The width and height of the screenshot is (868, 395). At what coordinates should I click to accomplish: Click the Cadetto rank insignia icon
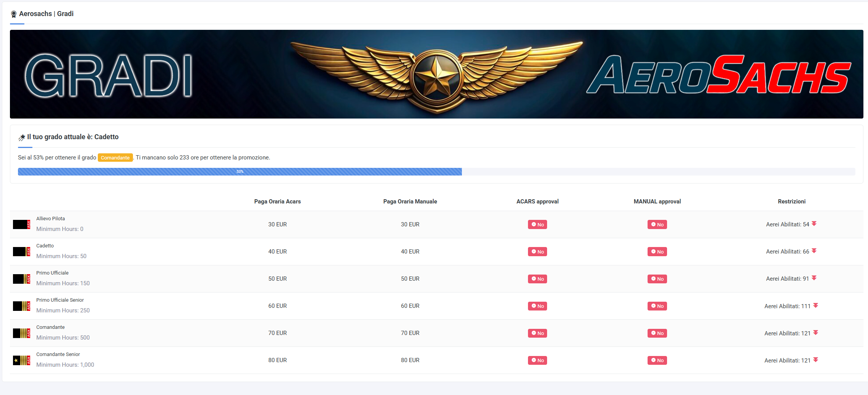[x=21, y=252]
